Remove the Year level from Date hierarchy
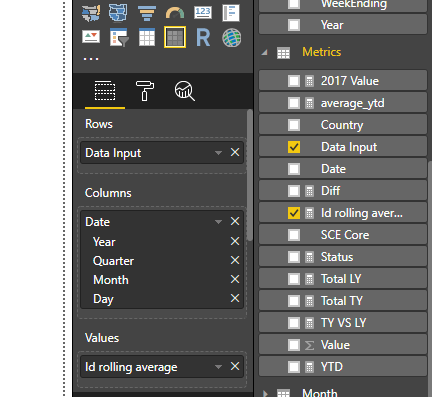The width and height of the screenshot is (432, 397). click(235, 241)
